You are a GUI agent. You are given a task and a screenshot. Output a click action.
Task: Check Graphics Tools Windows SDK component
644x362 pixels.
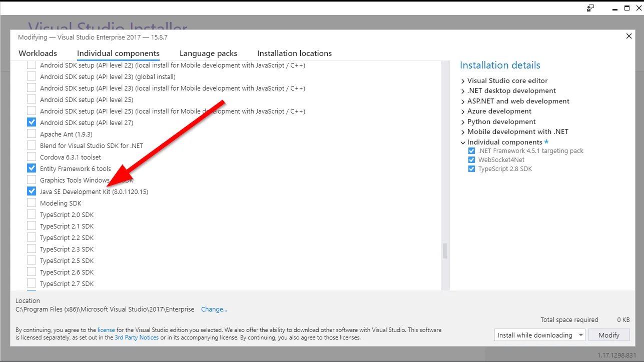coord(32,180)
